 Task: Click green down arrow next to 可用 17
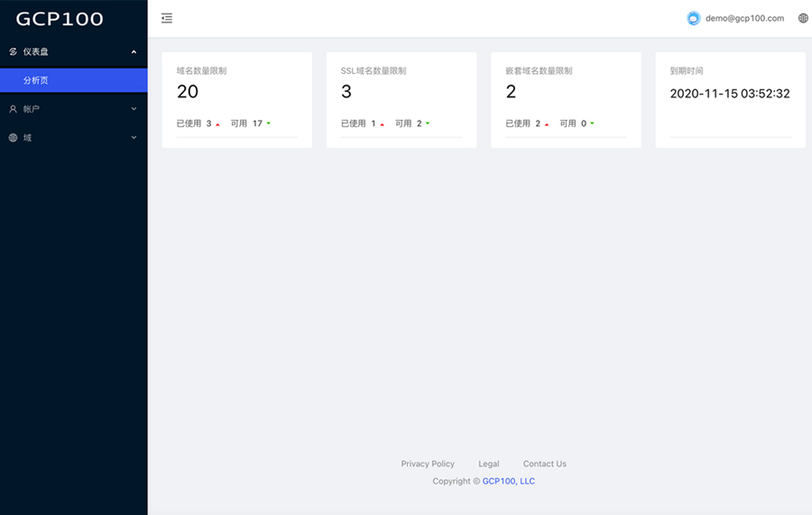click(268, 124)
